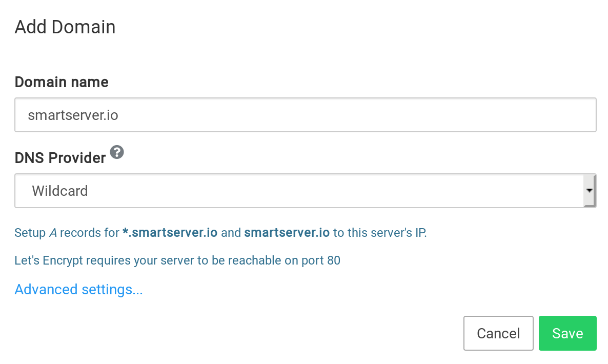Click the words "Setup" in the hint

pyautogui.click(x=30, y=233)
